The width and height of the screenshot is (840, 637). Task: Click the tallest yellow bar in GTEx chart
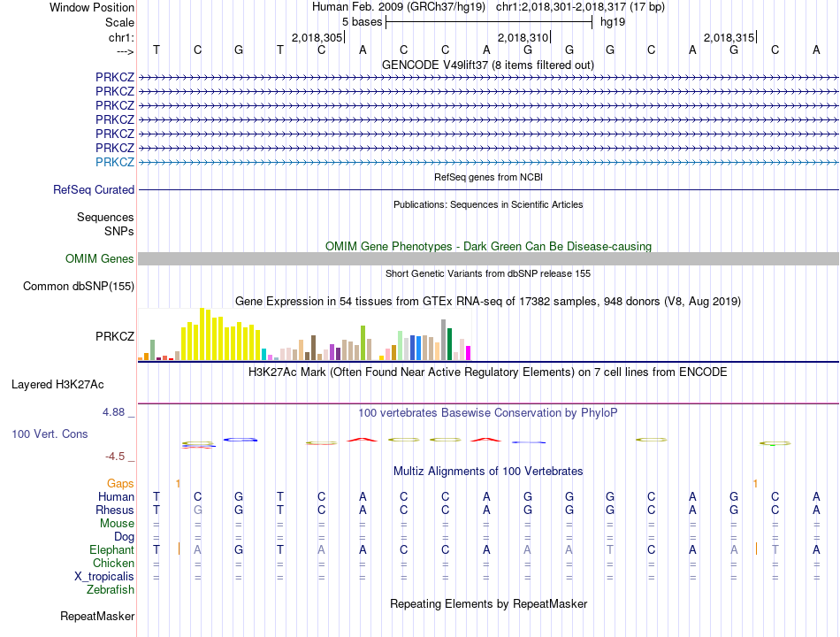(202, 334)
